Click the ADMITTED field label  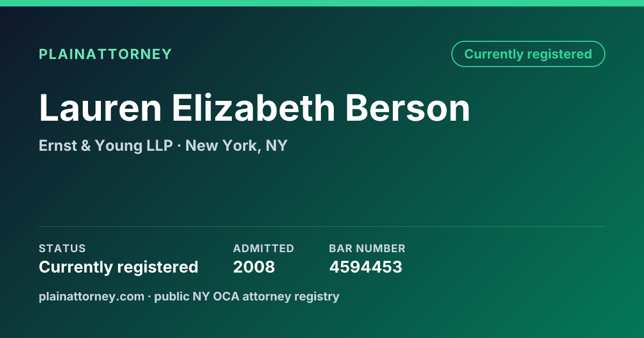[264, 248]
